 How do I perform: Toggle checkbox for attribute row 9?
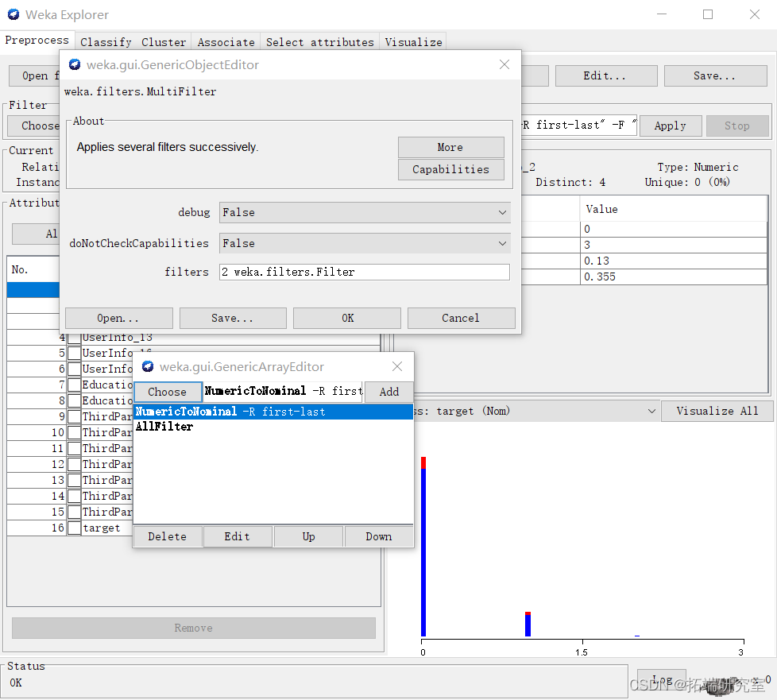[x=74, y=417]
